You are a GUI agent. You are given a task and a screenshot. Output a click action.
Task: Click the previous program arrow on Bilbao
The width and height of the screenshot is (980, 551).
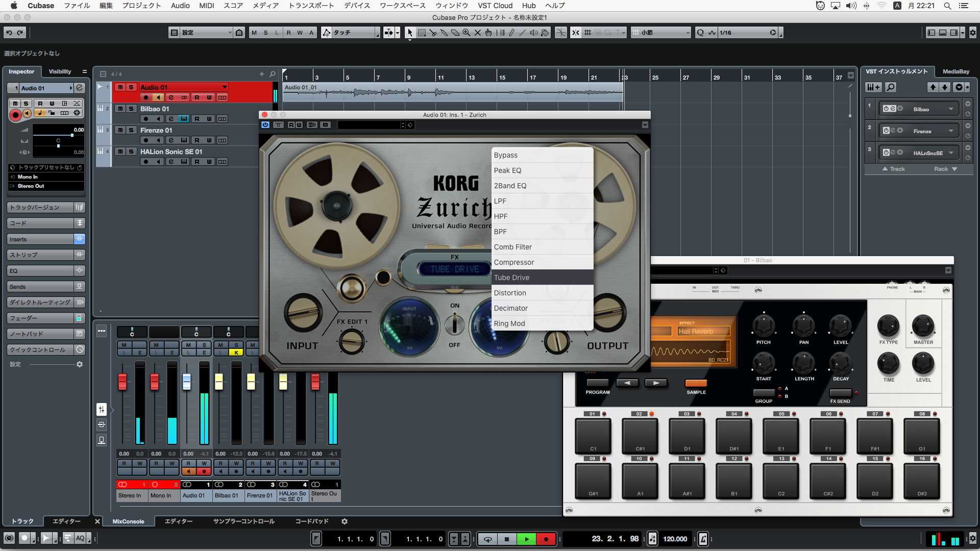pyautogui.click(x=627, y=383)
